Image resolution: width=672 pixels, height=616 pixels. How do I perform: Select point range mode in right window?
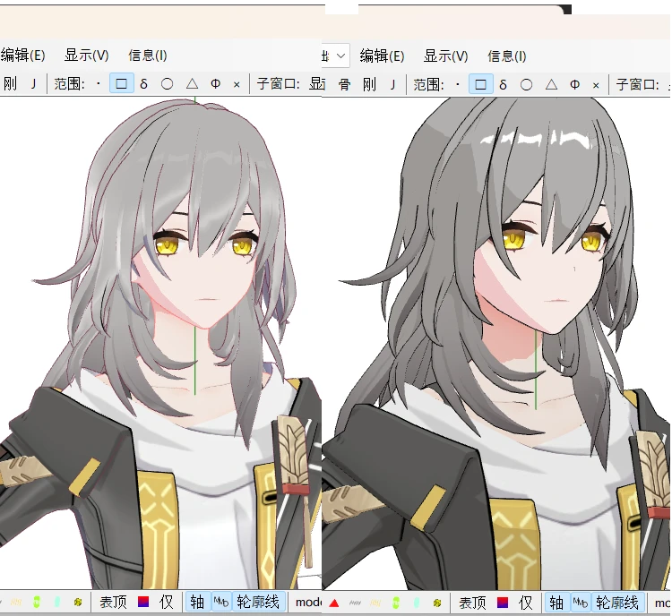tap(458, 84)
